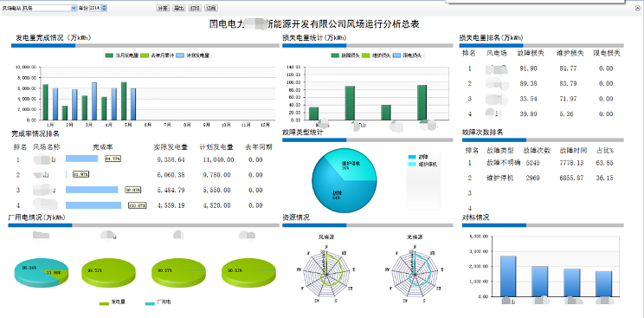Image resolution: width=644 pixels, height=318 pixels.
Task: Increase the 年份 year with up arrow
Action: (x=104, y=7)
